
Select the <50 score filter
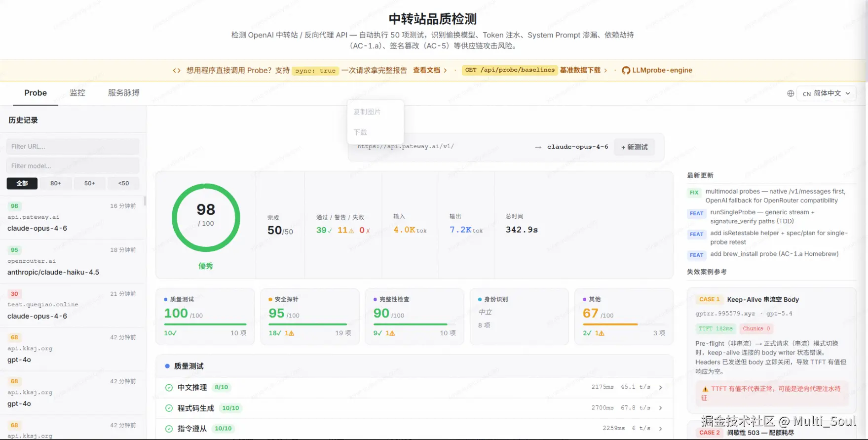click(x=123, y=183)
